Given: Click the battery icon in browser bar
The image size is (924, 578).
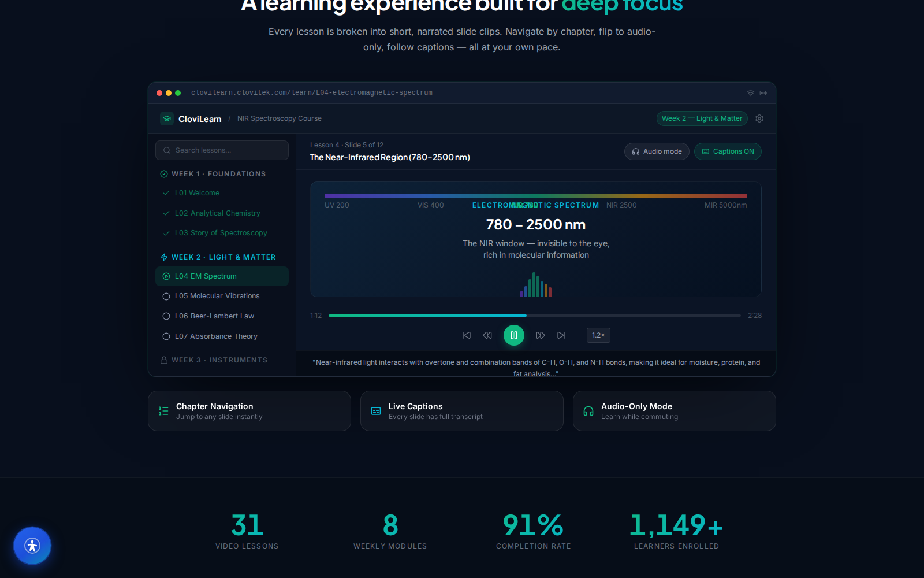Looking at the screenshot, I should pos(763,92).
